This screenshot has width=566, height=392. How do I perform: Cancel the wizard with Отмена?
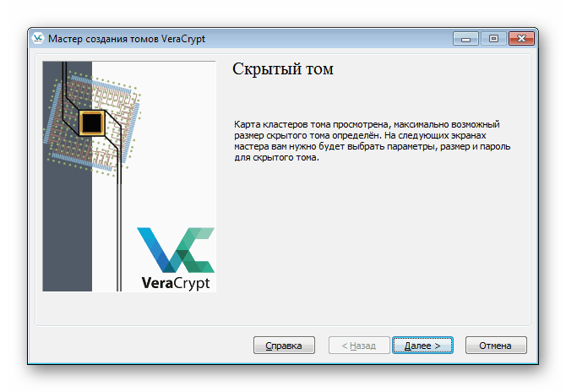tap(496, 345)
